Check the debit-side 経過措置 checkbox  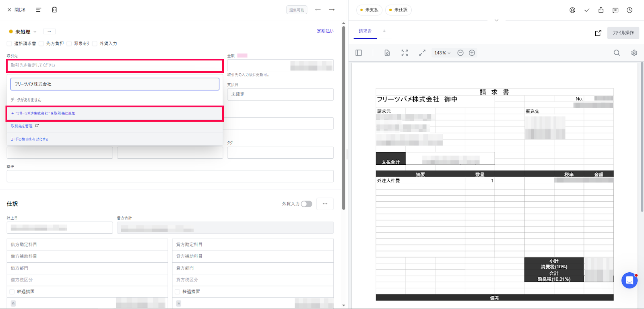pos(12,292)
